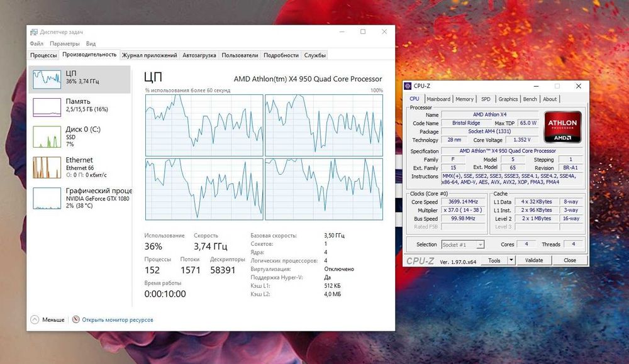
Task: Click the Виртуализация value Отключено
Action: coord(339,269)
